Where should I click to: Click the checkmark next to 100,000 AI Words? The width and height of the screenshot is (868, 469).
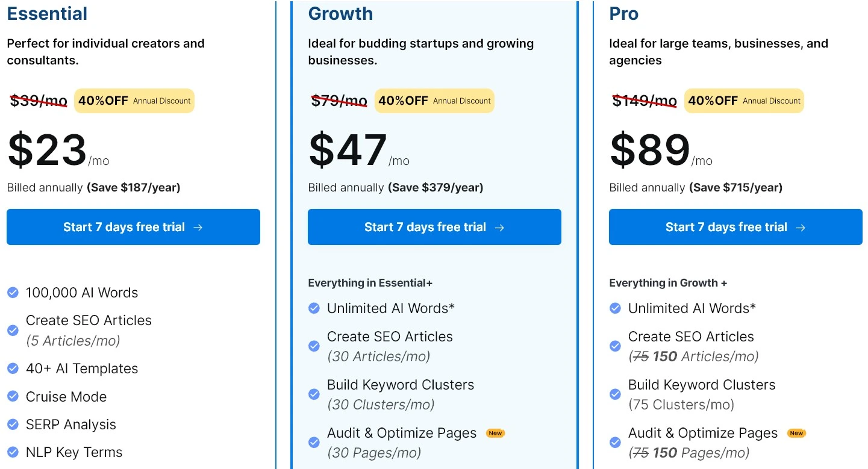click(13, 293)
